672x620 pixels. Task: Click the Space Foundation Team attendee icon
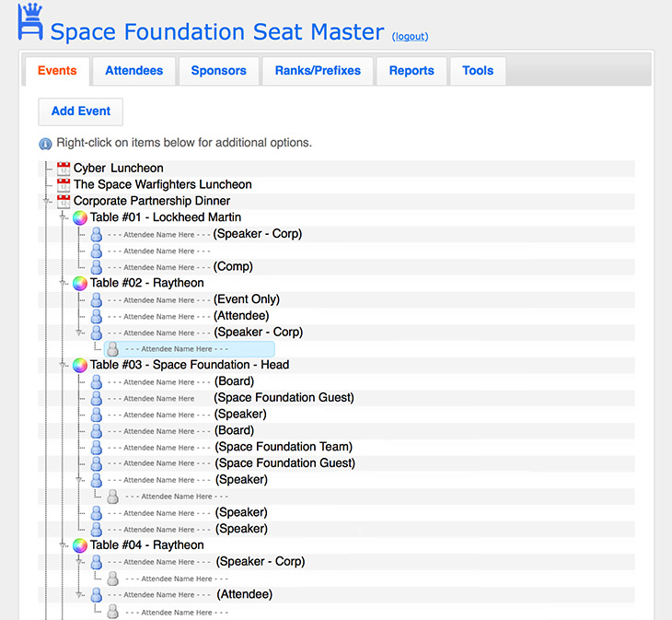(x=96, y=448)
